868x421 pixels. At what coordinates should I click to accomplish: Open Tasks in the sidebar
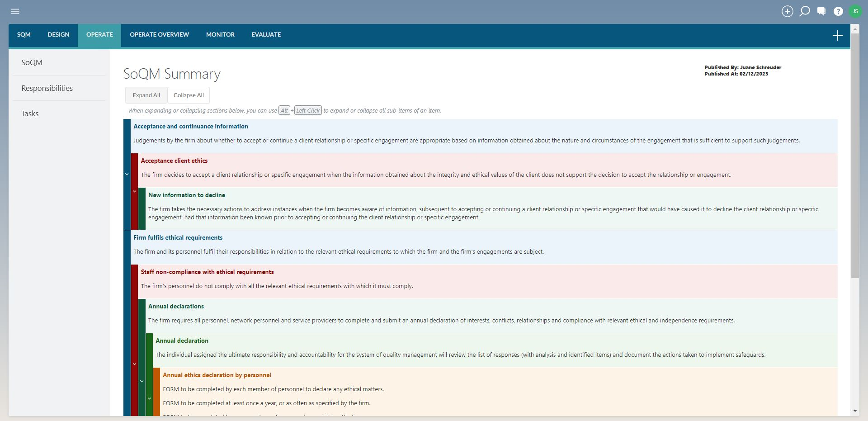point(30,114)
